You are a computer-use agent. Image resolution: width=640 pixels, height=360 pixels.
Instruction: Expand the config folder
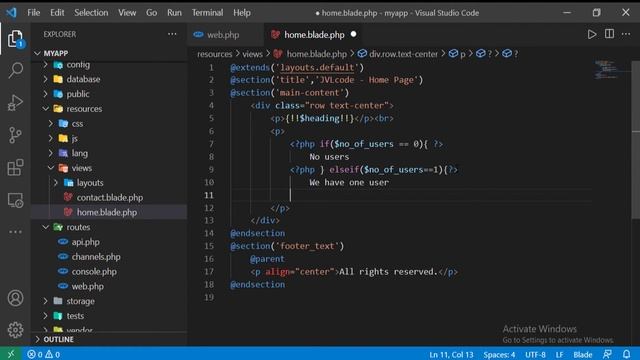78,64
